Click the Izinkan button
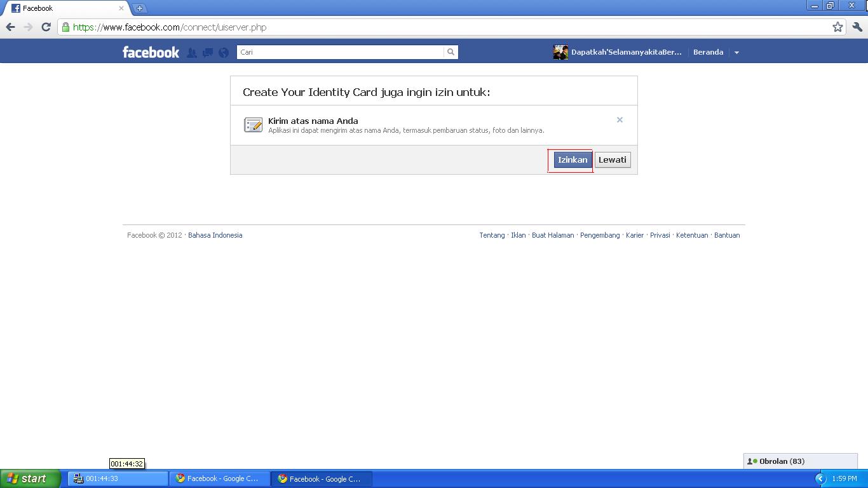Viewport: 868px width, 488px height. (573, 160)
